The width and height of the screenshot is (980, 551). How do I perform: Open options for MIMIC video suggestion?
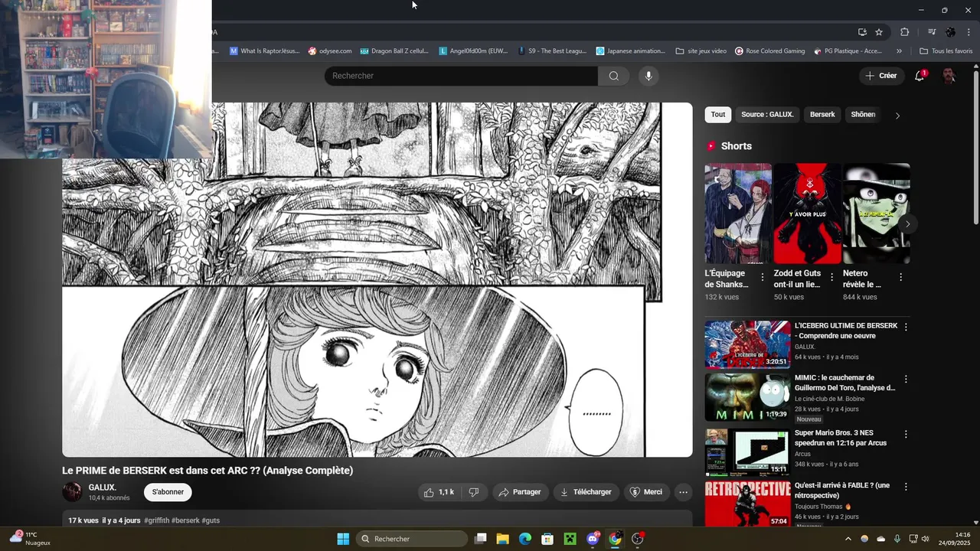pos(906,379)
